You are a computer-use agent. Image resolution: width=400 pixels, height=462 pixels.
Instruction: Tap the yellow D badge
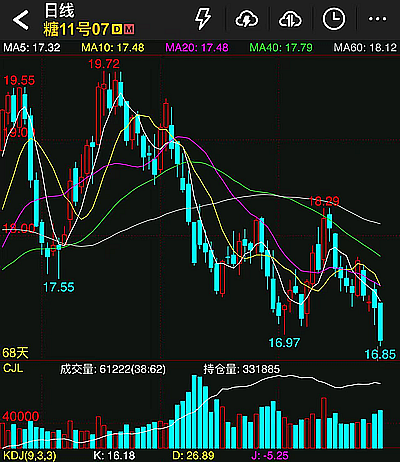coord(117,29)
